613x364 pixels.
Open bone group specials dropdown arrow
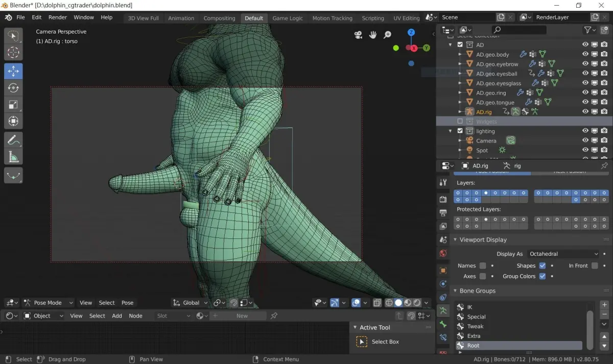point(604,324)
